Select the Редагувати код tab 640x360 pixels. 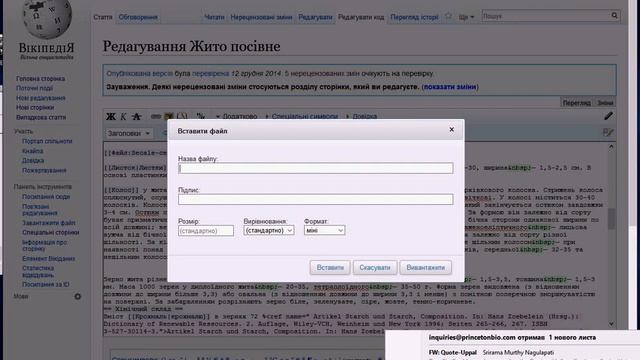tap(361, 17)
